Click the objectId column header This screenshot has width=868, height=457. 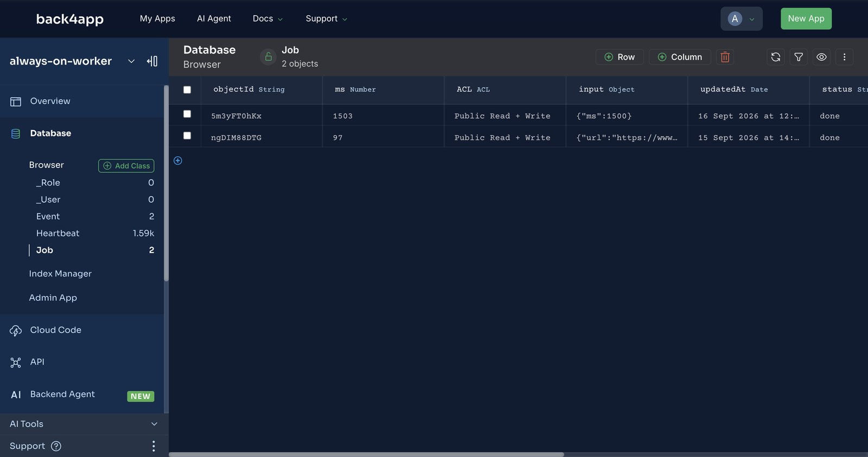tap(261, 89)
